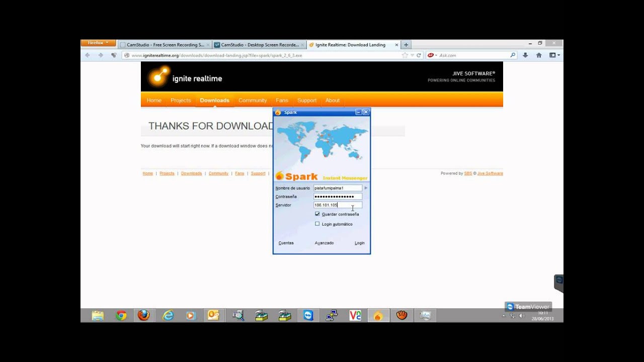Reload the current page

(x=419, y=55)
